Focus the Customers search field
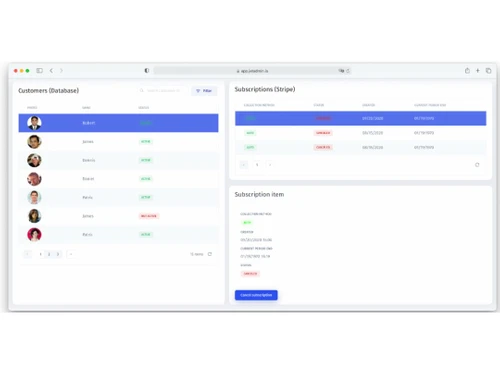 coord(163,91)
